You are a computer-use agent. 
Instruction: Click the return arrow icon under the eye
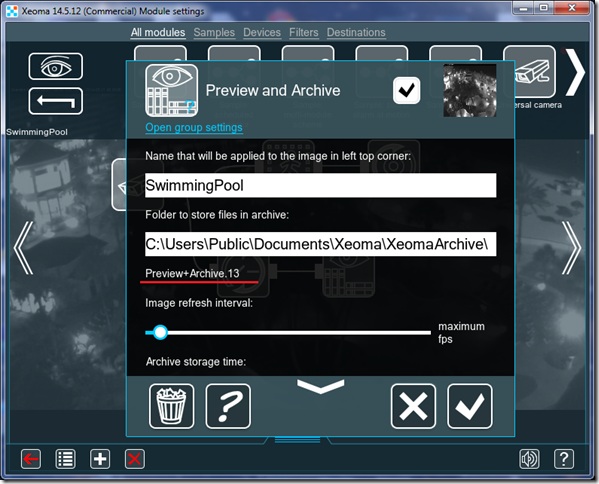tap(55, 101)
